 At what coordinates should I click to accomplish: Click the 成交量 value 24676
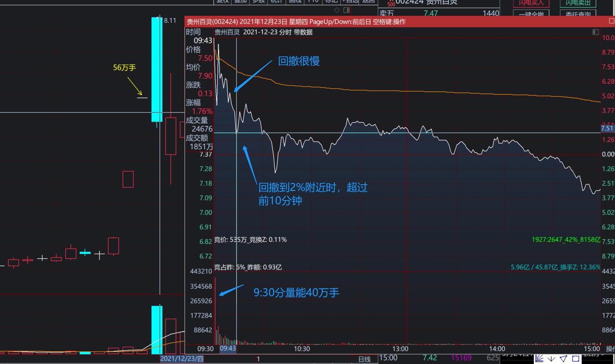pos(202,129)
